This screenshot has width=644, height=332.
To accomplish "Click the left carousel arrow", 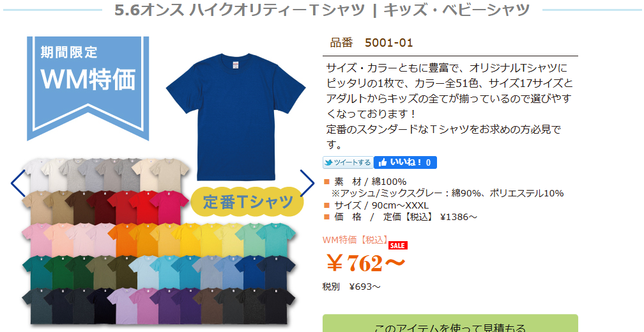I will click(x=18, y=183).
